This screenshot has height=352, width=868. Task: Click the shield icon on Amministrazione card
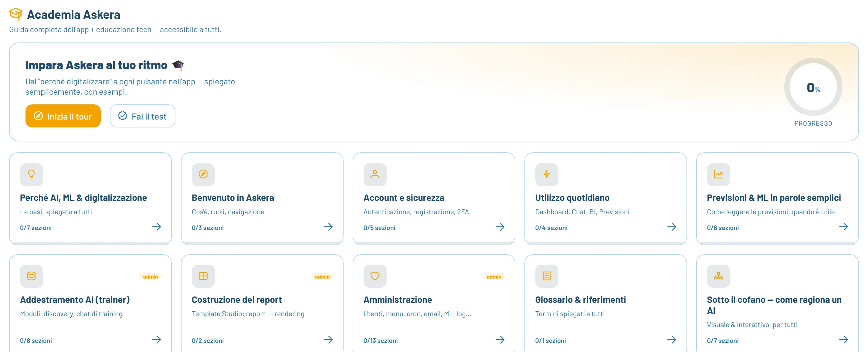point(375,276)
